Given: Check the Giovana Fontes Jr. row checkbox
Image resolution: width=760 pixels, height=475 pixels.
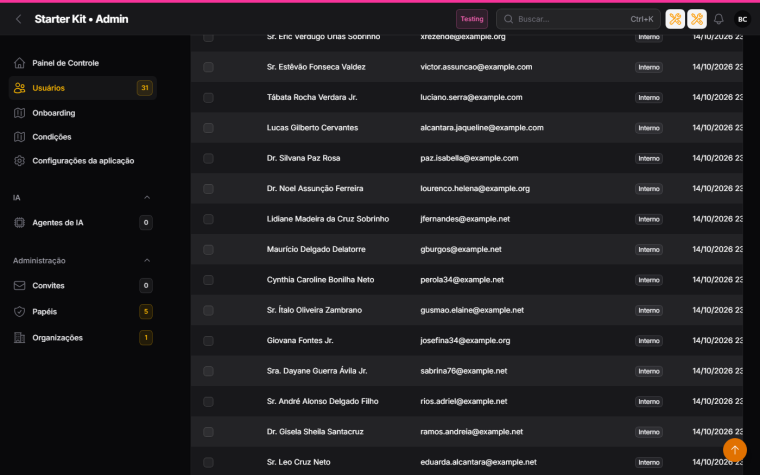Looking at the screenshot, I should 208,341.
